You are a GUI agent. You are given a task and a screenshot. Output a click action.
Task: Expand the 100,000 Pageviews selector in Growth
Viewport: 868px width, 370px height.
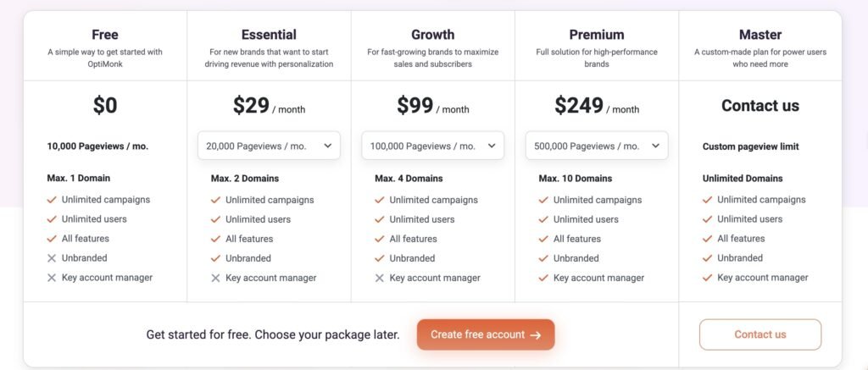(432, 146)
